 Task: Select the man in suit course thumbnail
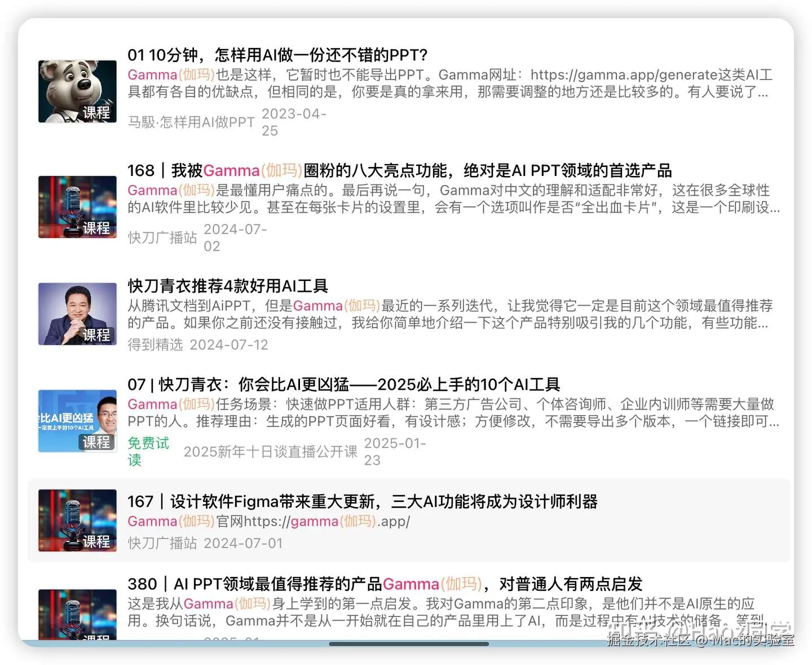(77, 314)
